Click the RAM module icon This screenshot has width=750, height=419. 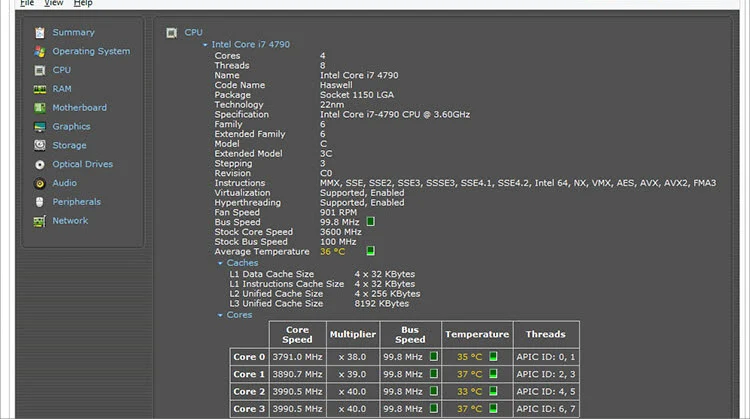coord(40,89)
